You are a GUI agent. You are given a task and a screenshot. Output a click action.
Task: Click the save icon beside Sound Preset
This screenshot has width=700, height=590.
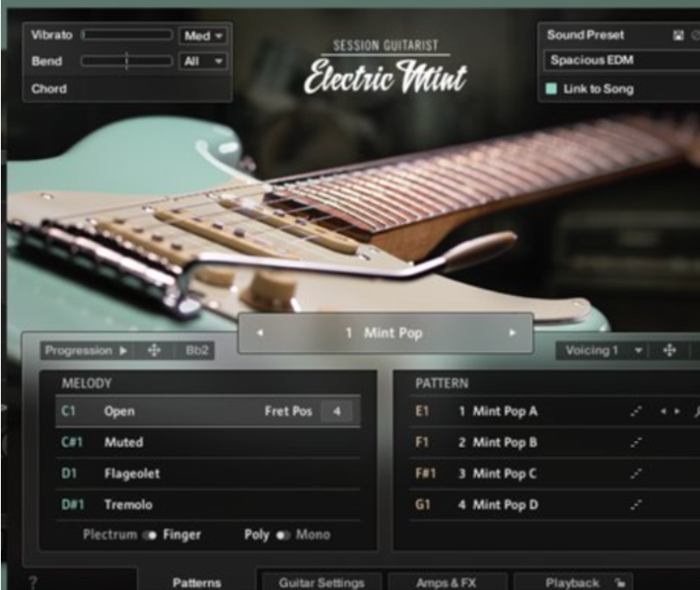677,35
